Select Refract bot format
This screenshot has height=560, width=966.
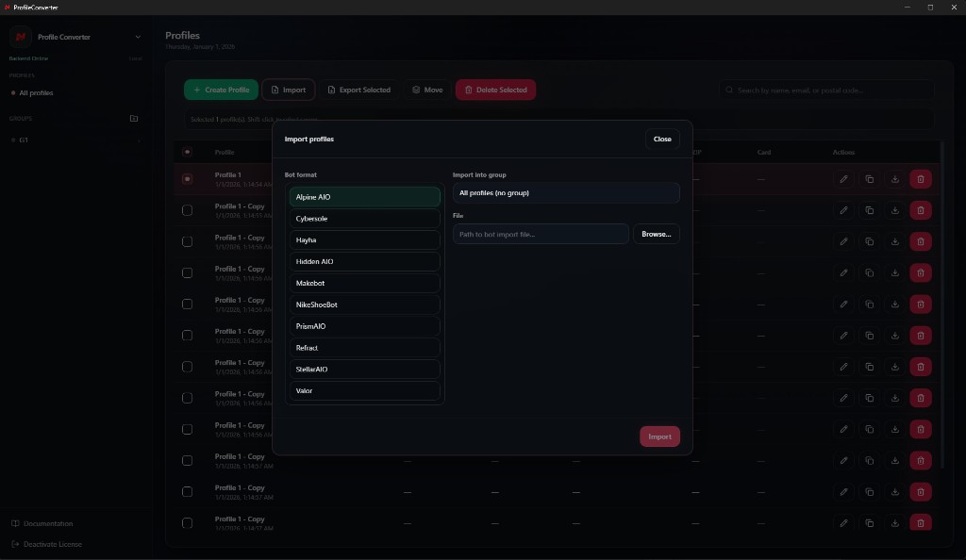[x=365, y=348]
